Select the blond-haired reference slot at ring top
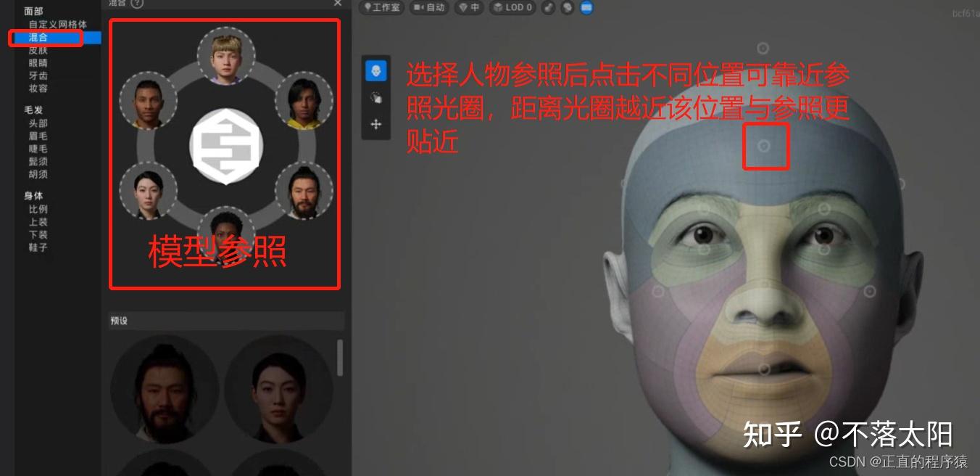Screen dimensions: 980x476 226,56
